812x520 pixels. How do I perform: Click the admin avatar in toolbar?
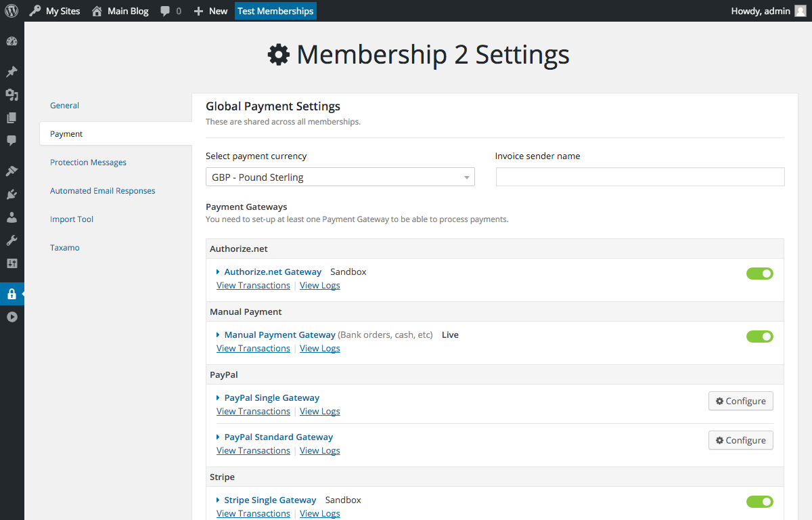click(801, 11)
